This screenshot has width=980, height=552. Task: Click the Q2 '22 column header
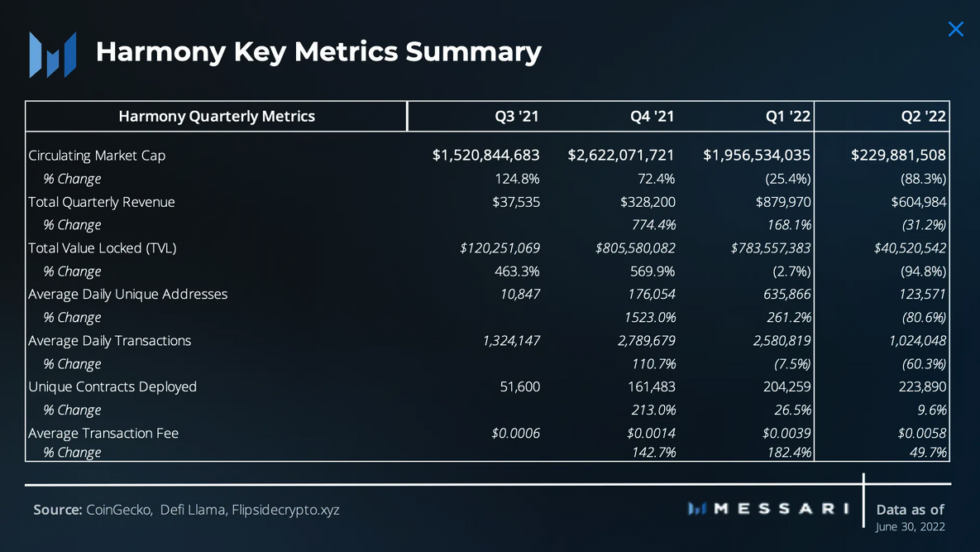tap(923, 117)
